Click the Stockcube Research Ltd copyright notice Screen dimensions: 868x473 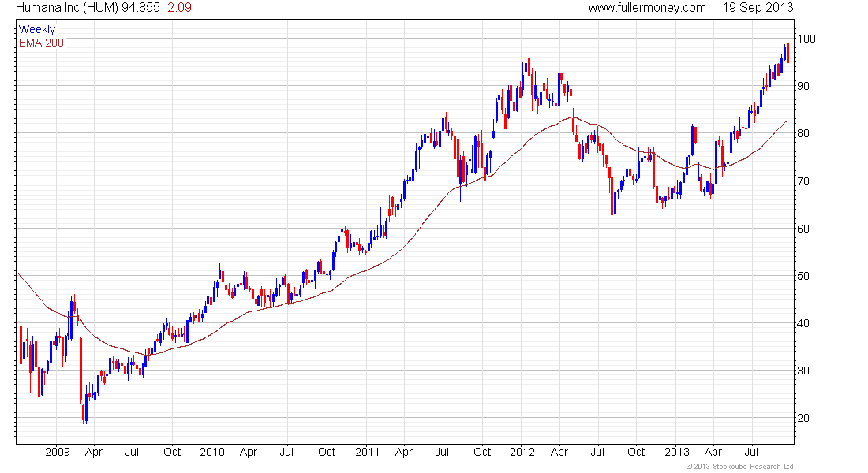click(739, 467)
